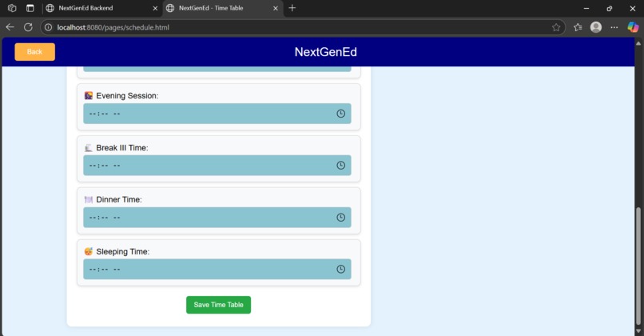Click the Sleeping Time face emoji
The width and height of the screenshot is (644, 336).
pyautogui.click(x=89, y=251)
